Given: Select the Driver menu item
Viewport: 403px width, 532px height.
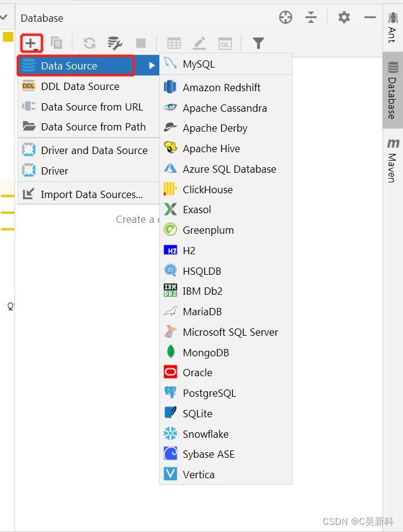Looking at the screenshot, I should point(89,171).
